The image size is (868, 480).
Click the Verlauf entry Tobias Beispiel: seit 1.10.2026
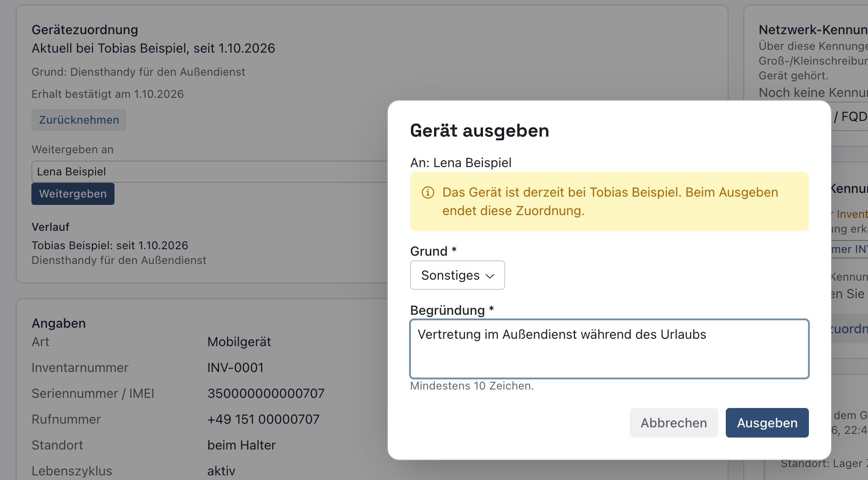110,246
